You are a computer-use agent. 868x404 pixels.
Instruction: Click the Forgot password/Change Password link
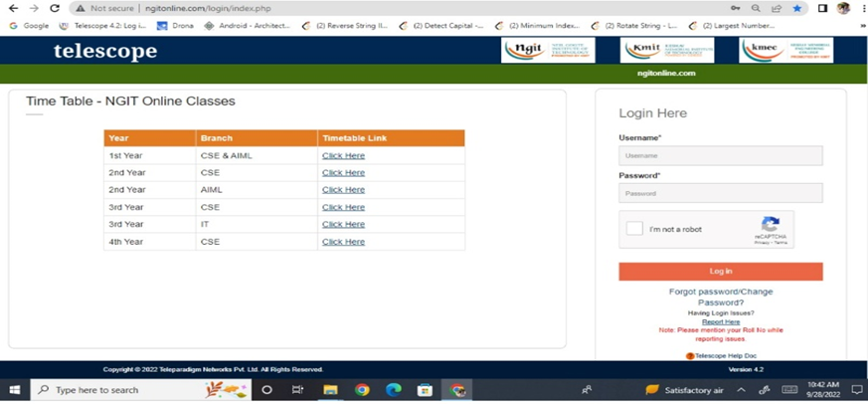coord(720,297)
